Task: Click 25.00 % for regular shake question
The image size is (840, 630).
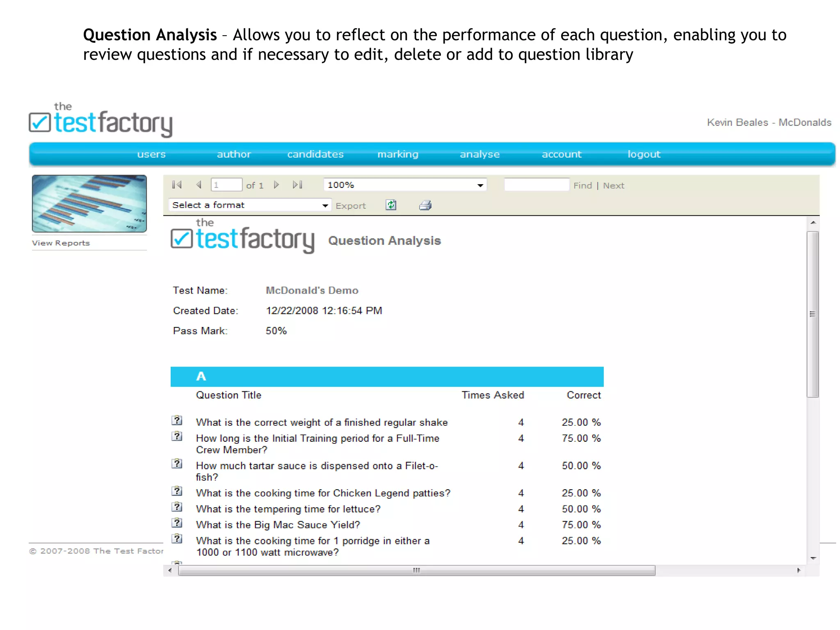Action: click(581, 422)
